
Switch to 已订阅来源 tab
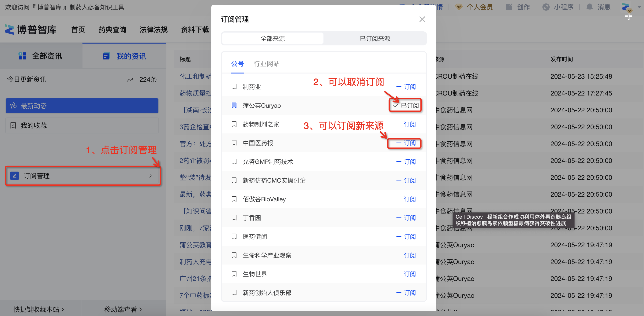pos(375,38)
